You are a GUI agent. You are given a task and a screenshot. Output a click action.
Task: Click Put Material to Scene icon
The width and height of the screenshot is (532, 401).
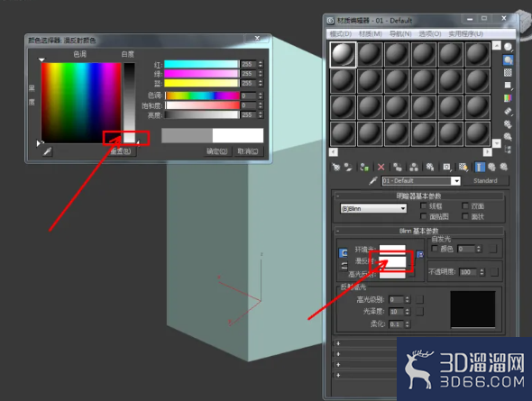click(348, 167)
